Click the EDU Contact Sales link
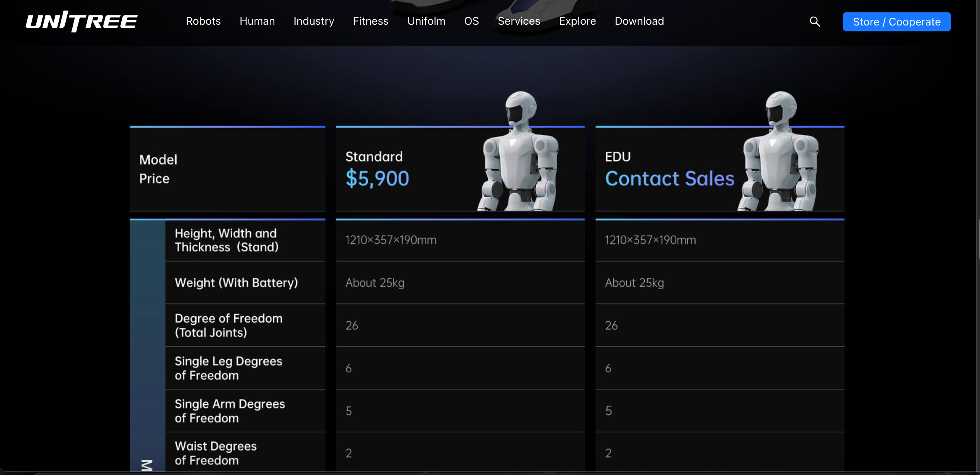The image size is (980, 475). [669, 179]
